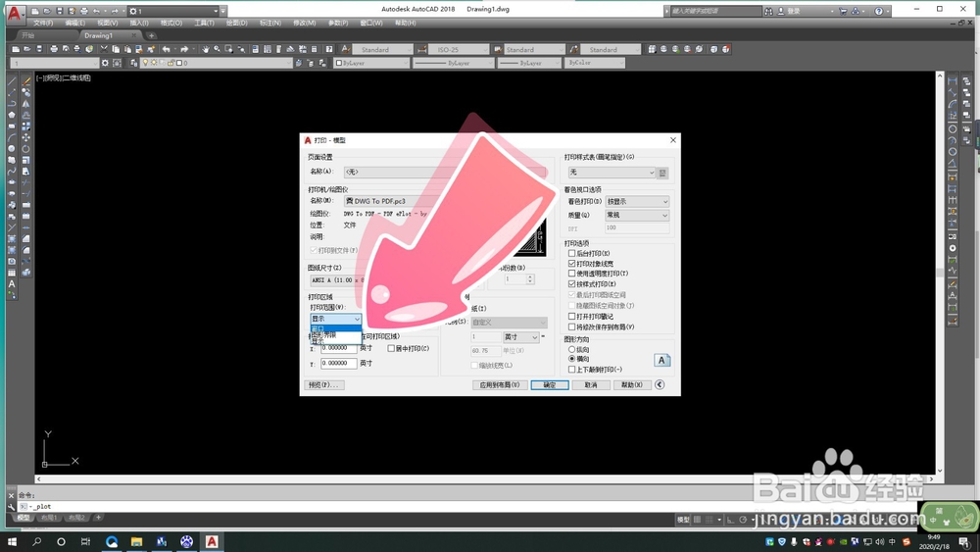980x552 pixels.
Task: Open the 英寸 units dropdown in scale section
Action: (x=520, y=337)
